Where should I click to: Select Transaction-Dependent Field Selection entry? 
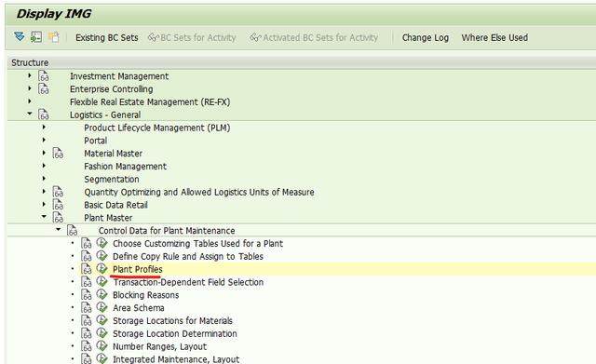coord(188,282)
